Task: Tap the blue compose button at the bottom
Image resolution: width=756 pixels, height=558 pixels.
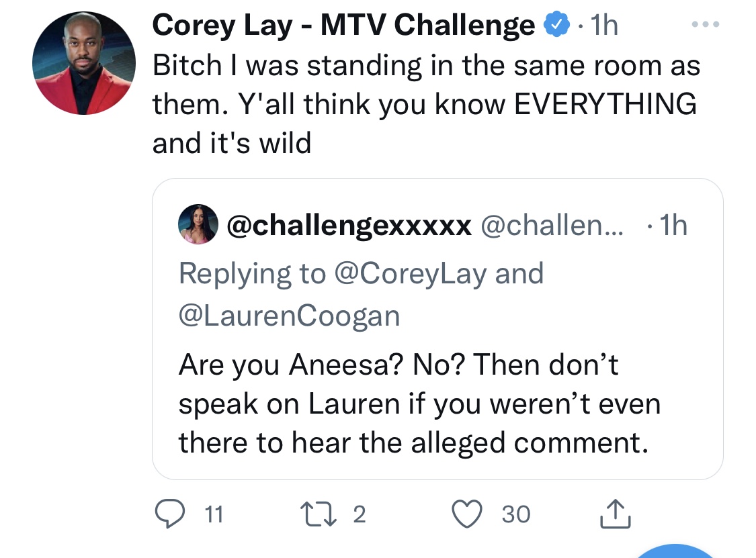Action: click(675, 552)
